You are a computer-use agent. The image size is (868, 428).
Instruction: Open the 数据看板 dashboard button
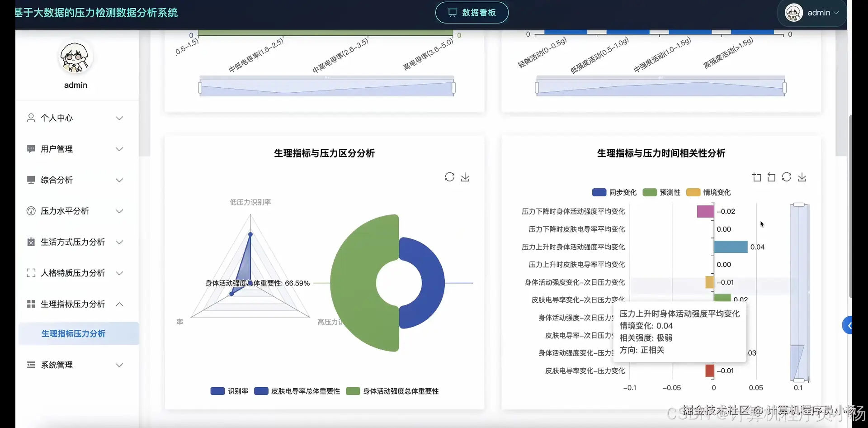(x=472, y=13)
